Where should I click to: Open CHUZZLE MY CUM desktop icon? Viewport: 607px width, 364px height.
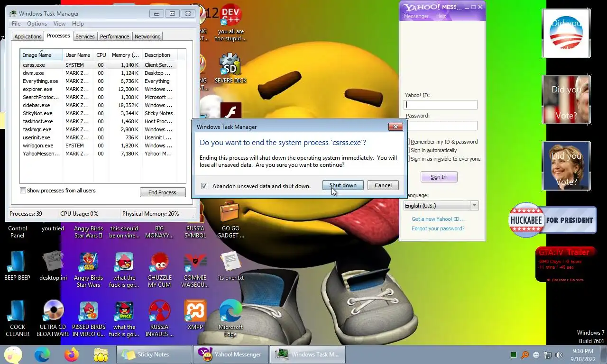[x=159, y=269]
